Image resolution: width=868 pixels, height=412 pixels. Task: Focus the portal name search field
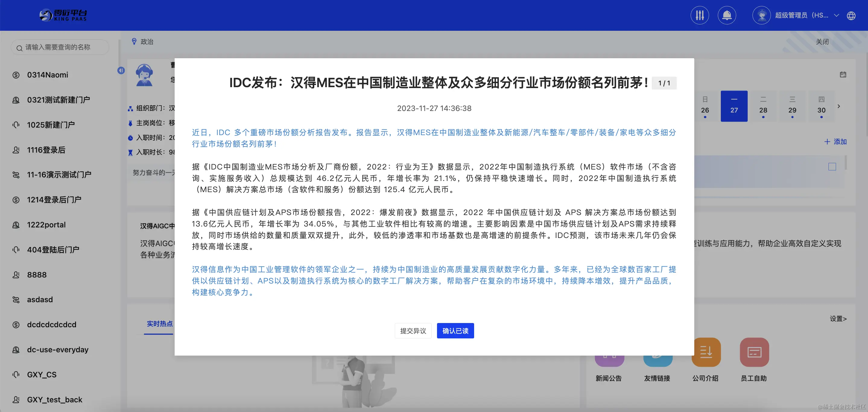point(60,47)
